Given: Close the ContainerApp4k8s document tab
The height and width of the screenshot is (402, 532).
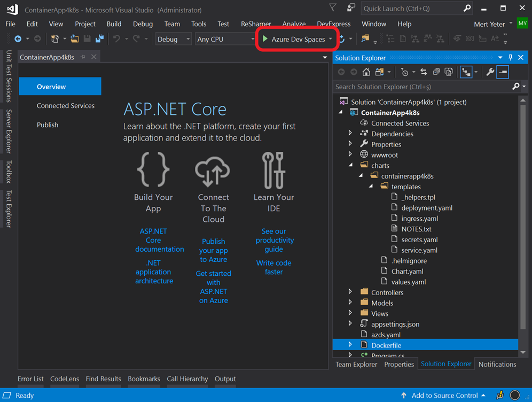Looking at the screenshot, I should (94, 57).
